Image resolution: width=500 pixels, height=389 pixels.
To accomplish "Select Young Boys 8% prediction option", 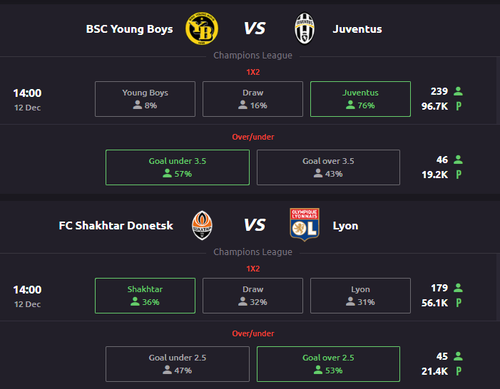I will pos(145,99).
